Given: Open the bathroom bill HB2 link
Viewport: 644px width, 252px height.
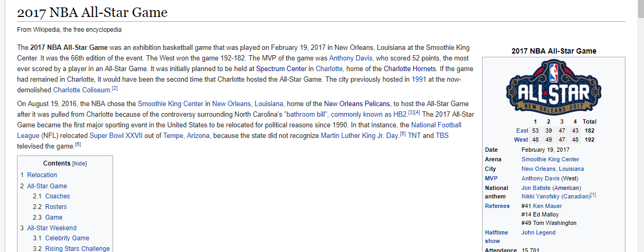Looking at the screenshot, I should point(346,114).
